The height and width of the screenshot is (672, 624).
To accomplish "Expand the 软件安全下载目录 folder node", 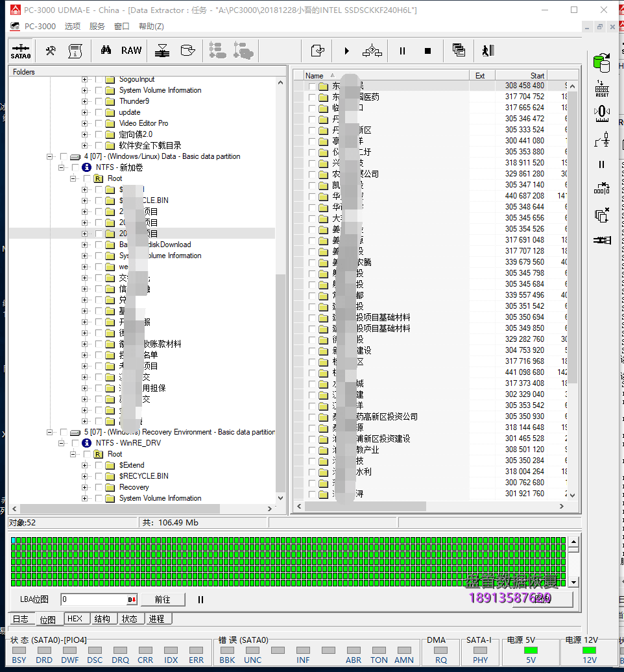I will pyautogui.click(x=84, y=145).
